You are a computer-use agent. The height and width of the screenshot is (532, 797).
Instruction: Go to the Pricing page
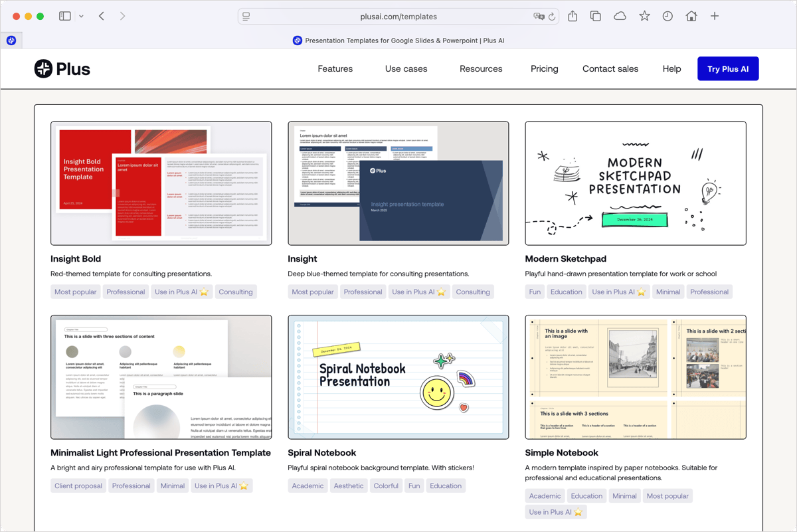pyautogui.click(x=545, y=69)
